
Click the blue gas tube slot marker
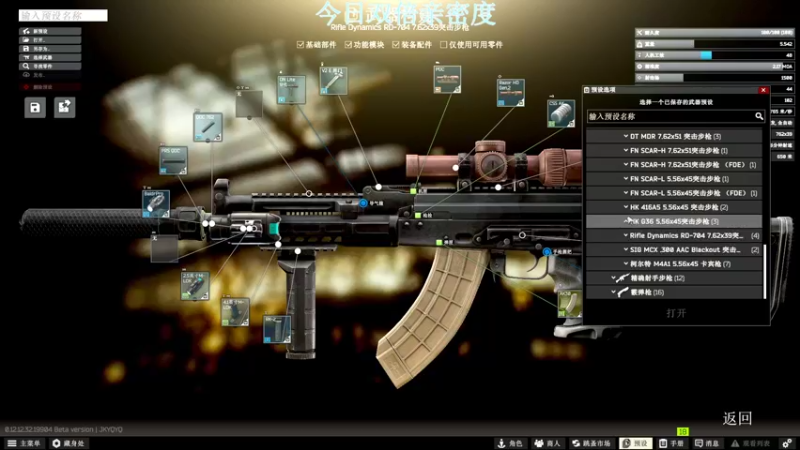click(x=363, y=203)
